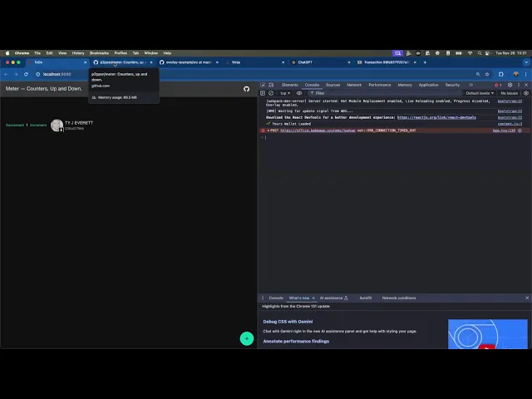Viewport: 532px width, 399px height.
Task: Expand the POST error message triangle
Action: coord(268,131)
